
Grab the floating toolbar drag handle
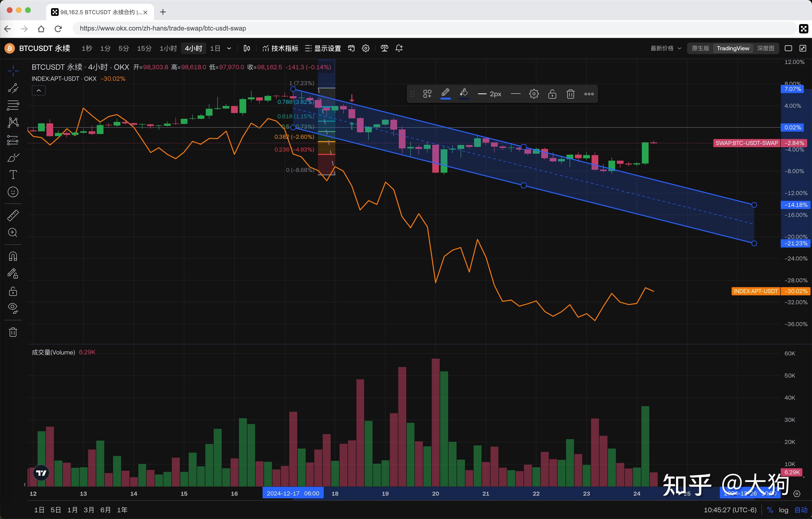pos(412,94)
